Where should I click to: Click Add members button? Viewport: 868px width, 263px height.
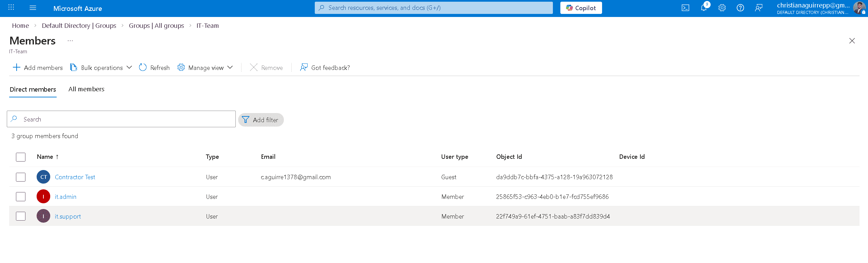[38, 68]
